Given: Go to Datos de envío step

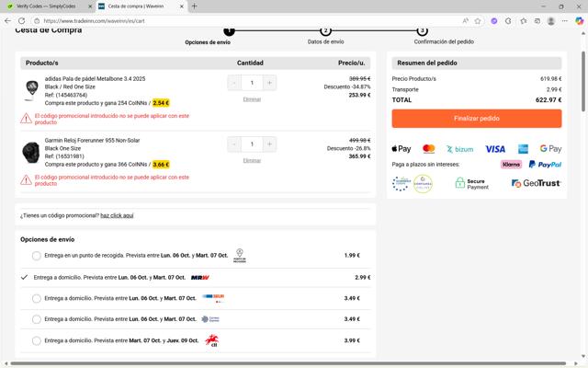Looking at the screenshot, I should point(325,41).
